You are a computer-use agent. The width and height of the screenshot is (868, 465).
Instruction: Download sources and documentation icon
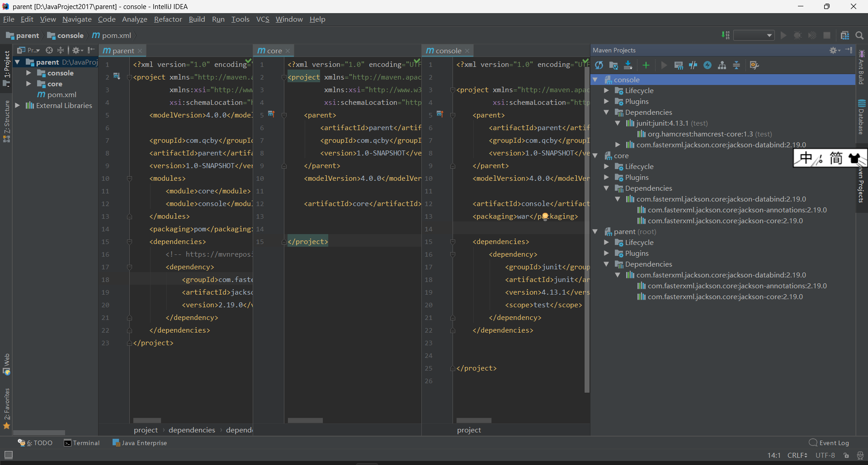click(628, 66)
